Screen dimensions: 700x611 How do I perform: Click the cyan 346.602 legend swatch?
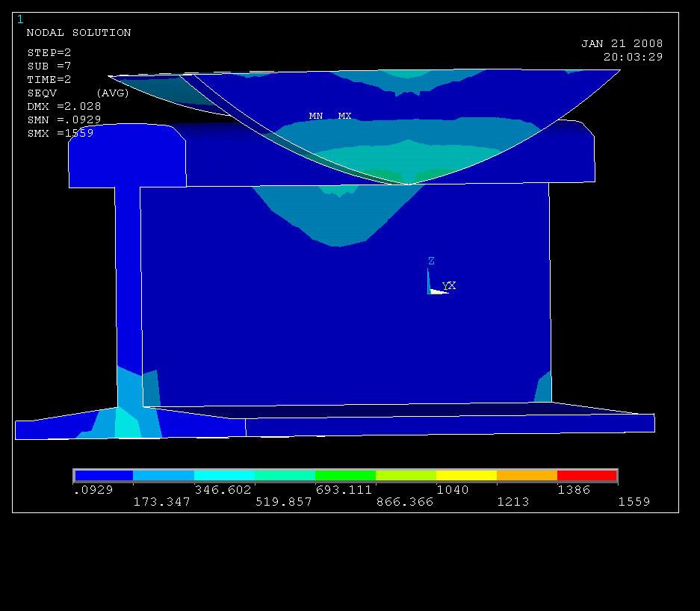point(225,475)
